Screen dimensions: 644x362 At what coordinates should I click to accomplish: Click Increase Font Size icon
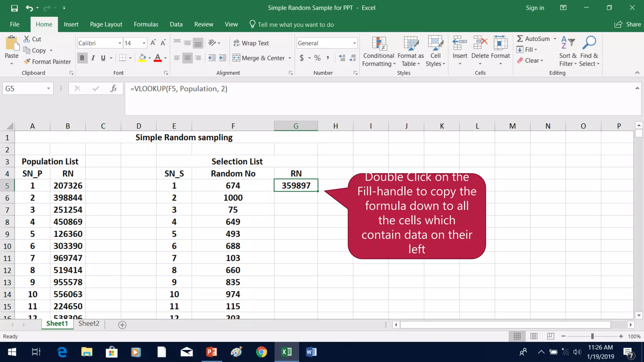point(153,43)
